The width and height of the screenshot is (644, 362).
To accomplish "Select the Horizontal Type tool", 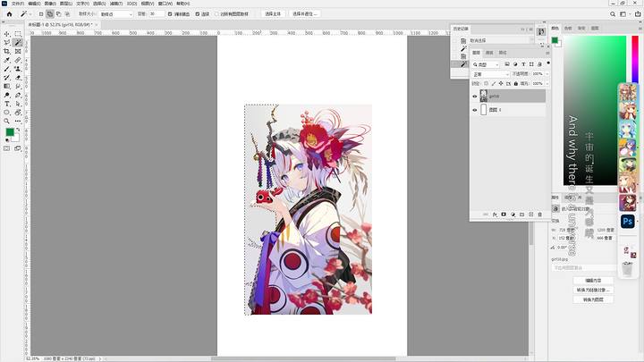I will click(x=7, y=104).
